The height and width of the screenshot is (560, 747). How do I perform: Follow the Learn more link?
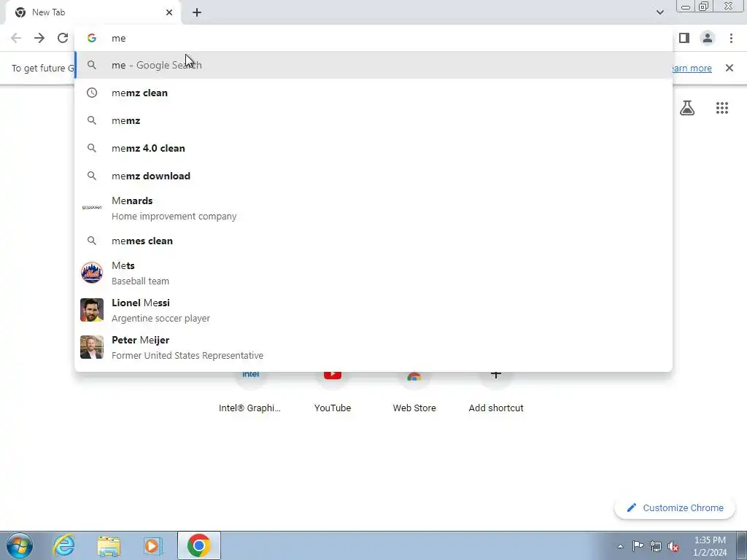click(692, 68)
